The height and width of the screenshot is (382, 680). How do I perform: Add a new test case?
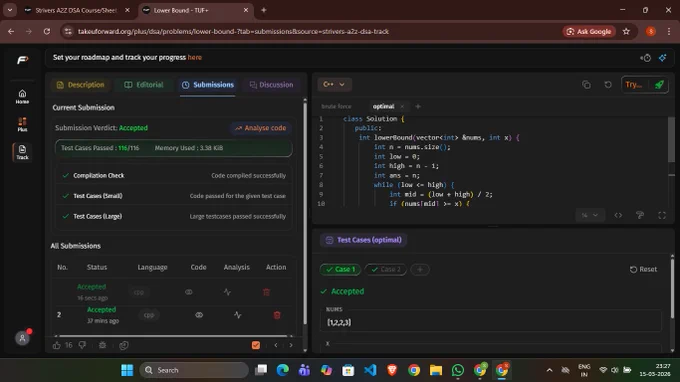pyautogui.click(x=420, y=269)
